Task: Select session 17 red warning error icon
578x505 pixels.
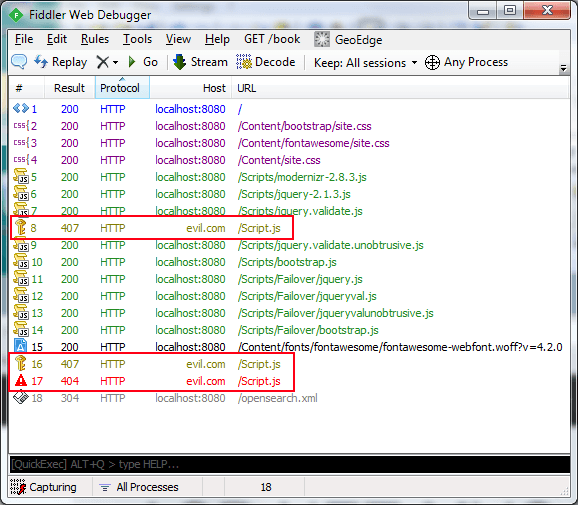Action: [21, 380]
